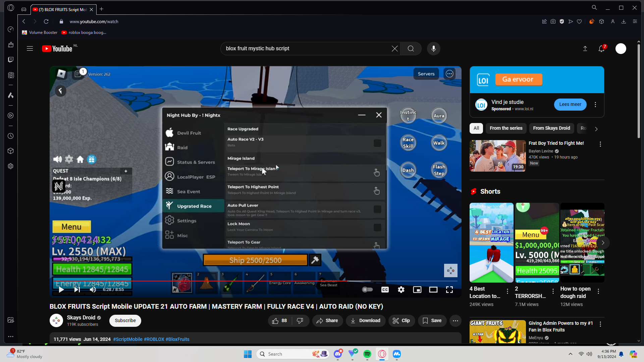Viewport: 644px width, 362px height.
Task: Open the Skays Droid channel name
Action: pos(81,317)
